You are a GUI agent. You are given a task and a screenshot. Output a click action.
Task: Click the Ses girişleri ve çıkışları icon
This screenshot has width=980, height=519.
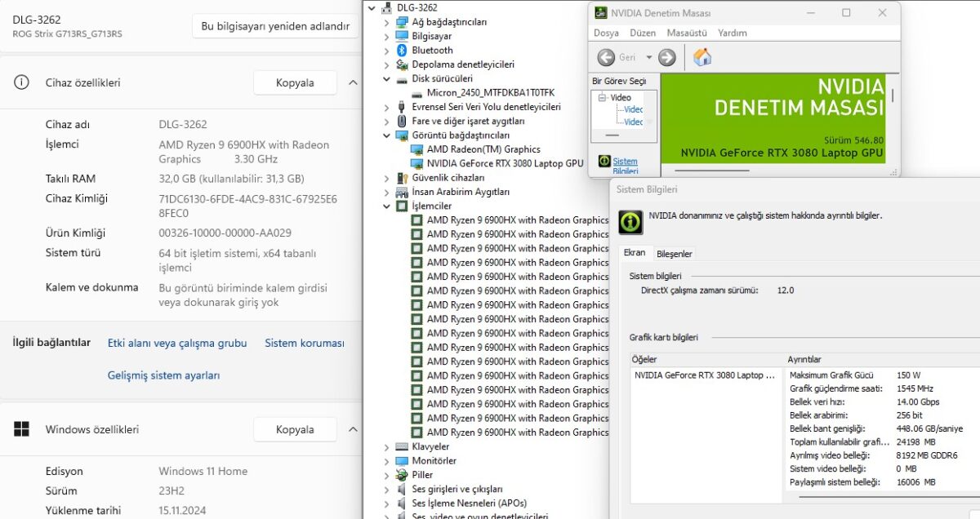click(402, 489)
